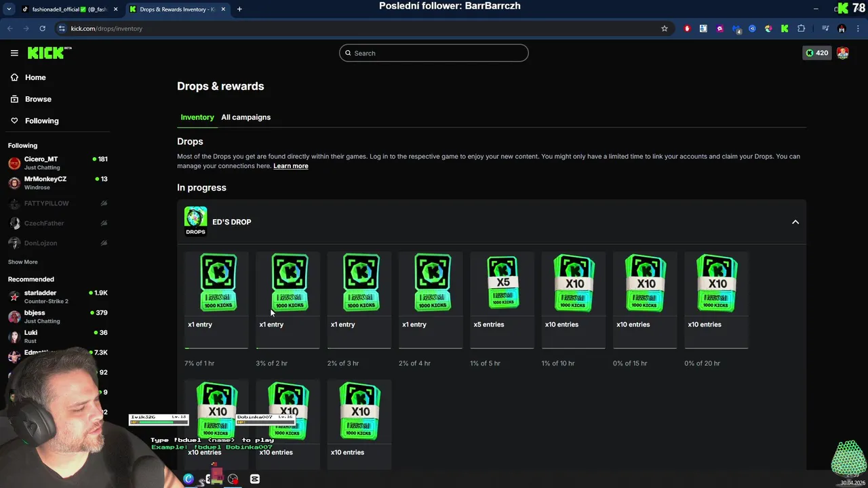Reload the page
Image resolution: width=868 pixels, height=488 pixels.
point(42,28)
